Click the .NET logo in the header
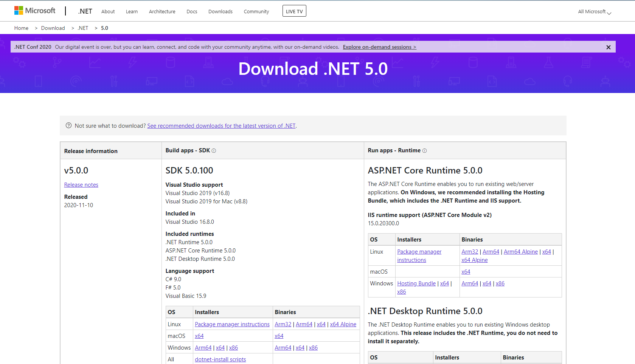635x364 pixels. 85,11
